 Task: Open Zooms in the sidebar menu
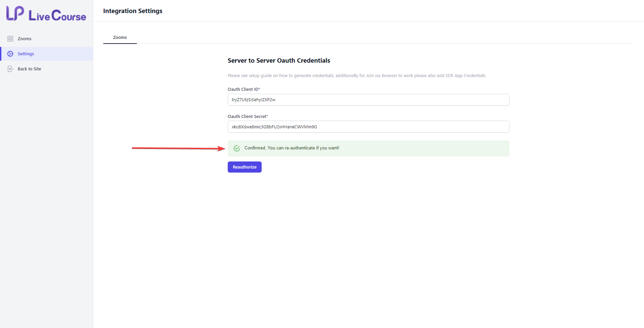(x=47, y=39)
